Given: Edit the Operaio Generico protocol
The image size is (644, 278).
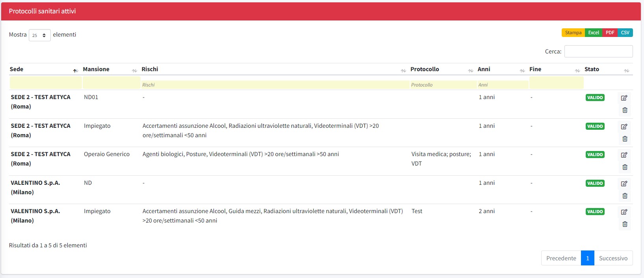Looking at the screenshot, I should pos(624,155).
